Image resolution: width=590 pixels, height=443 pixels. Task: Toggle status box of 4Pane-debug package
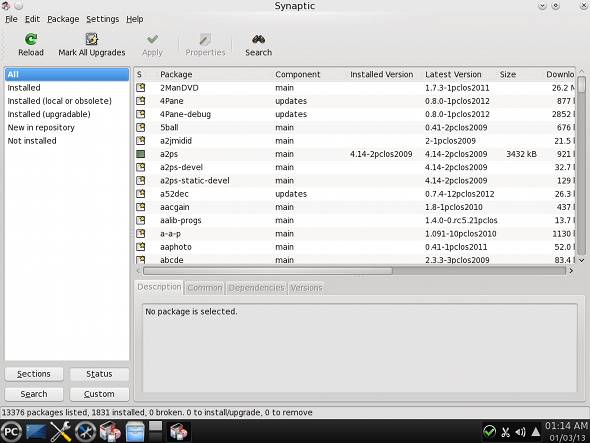(141, 114)
